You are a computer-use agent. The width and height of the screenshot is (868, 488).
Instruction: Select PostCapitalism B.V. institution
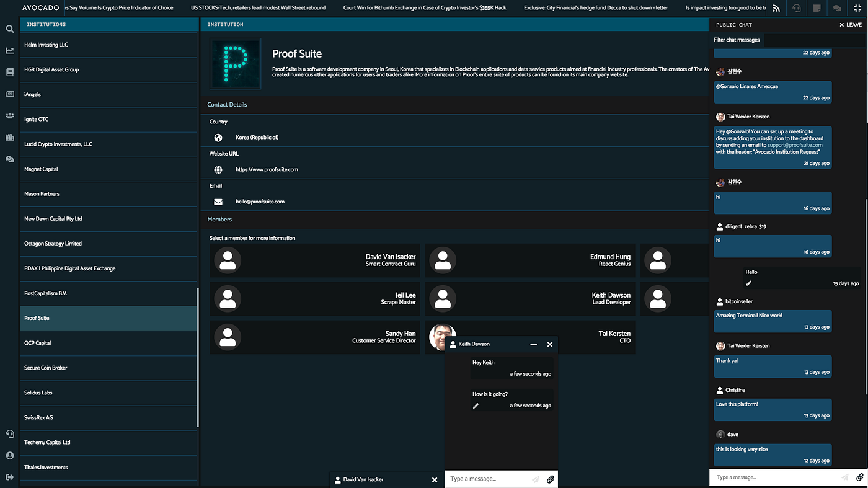(108, 293)
